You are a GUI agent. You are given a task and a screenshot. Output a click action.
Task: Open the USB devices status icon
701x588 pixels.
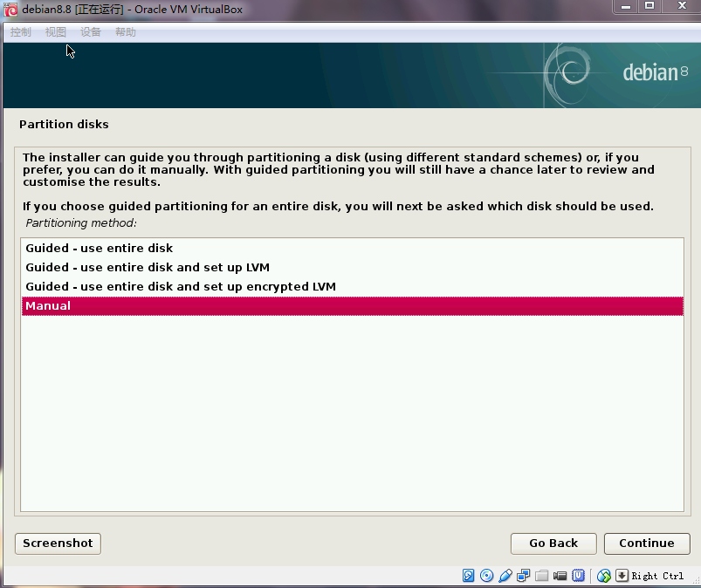click(505, 576)
